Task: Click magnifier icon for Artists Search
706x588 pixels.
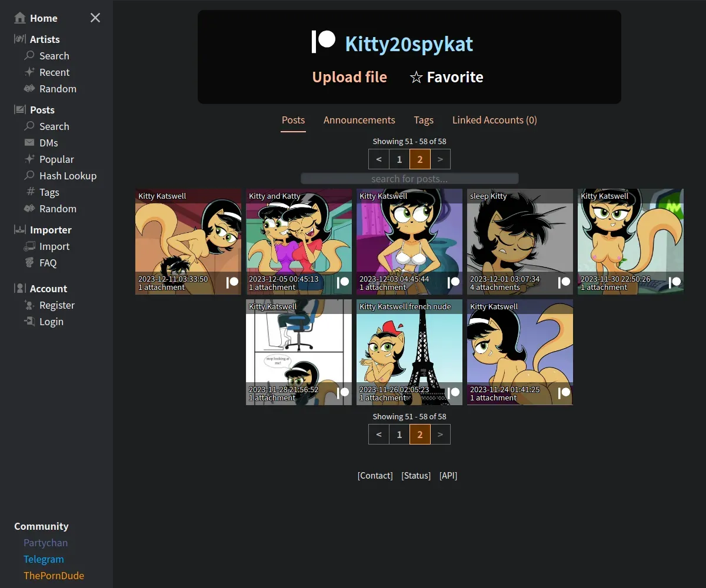Action: click(x=29, y=56)
